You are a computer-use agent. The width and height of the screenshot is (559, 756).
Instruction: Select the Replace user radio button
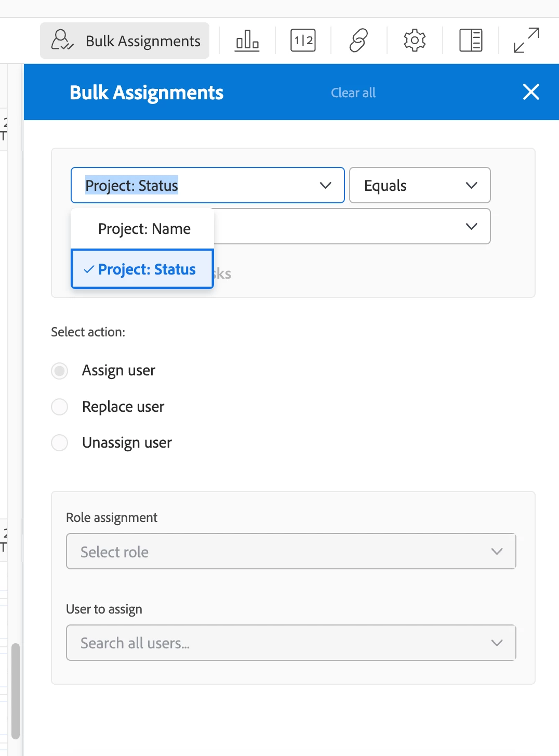(x=60, y=407)
